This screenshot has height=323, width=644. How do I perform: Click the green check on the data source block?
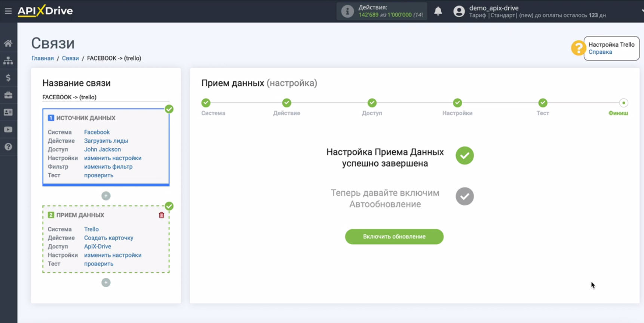click(x=169, y=109)
